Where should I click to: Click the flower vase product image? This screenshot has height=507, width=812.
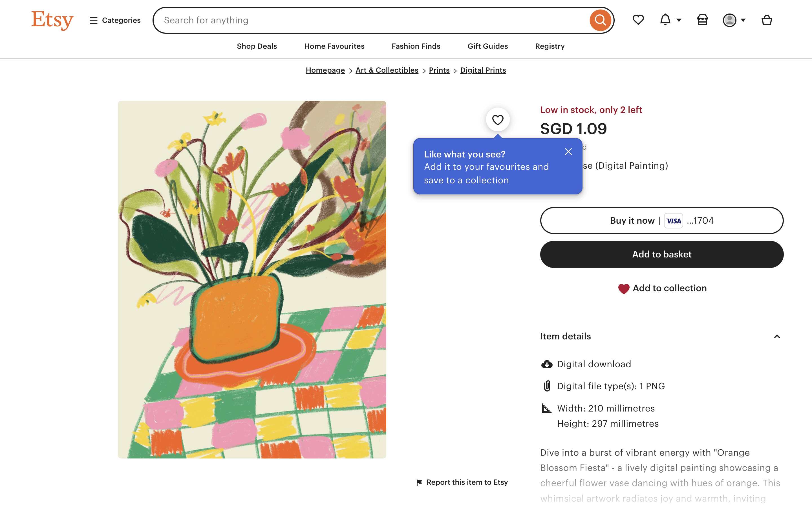pyautogui.click(x=252, y=279)
